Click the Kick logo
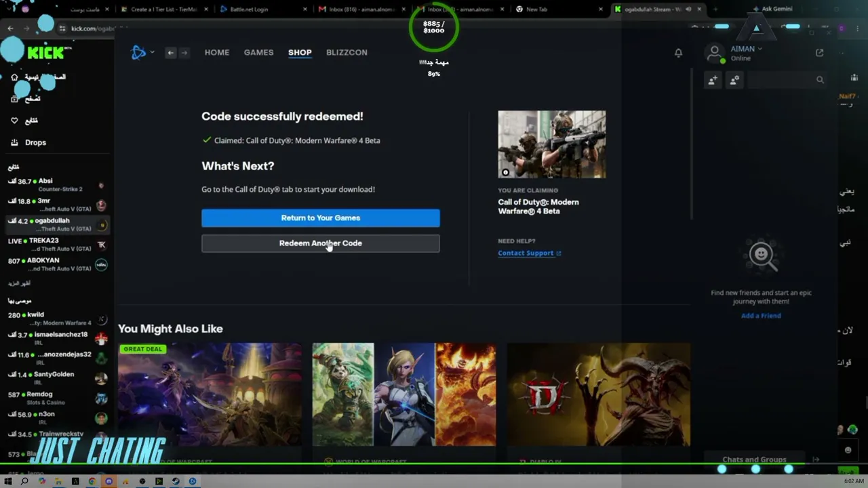 45,53
